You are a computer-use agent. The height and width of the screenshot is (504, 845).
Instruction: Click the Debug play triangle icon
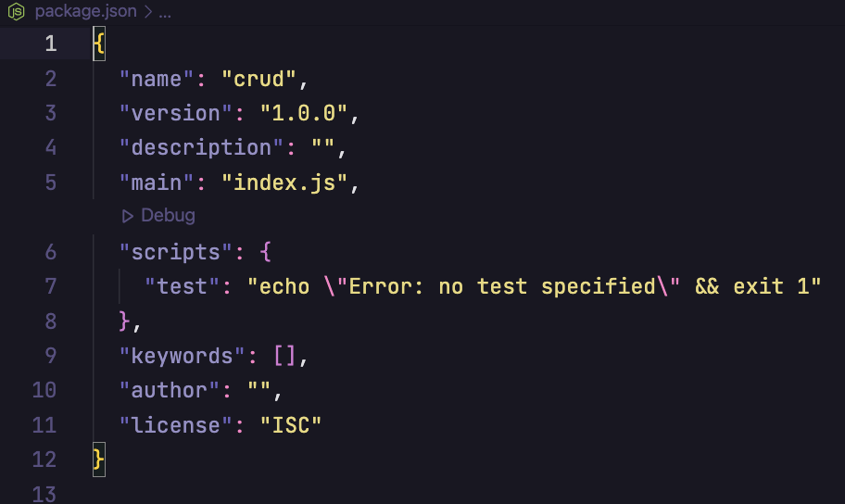coord(127,216)
